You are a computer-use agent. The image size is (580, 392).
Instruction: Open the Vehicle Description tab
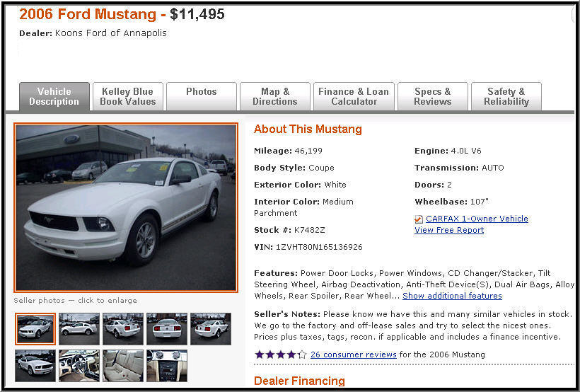(54, 96)
